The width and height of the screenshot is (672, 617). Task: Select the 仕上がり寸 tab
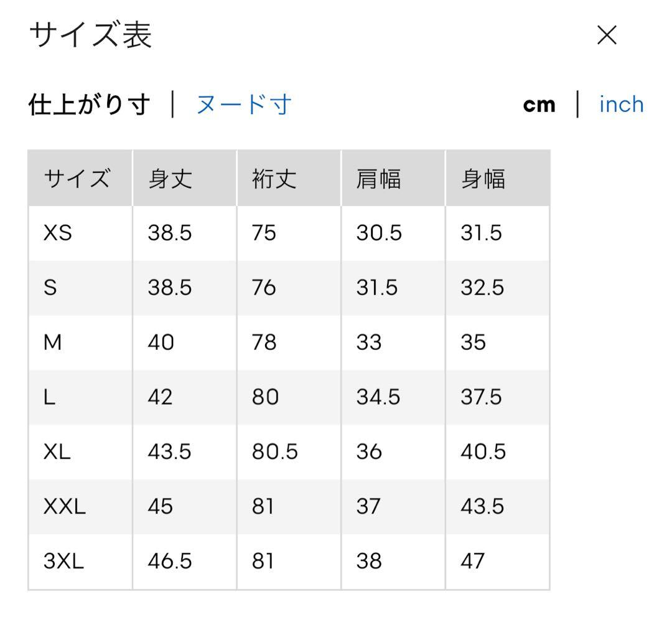click(x=89, y=104)
